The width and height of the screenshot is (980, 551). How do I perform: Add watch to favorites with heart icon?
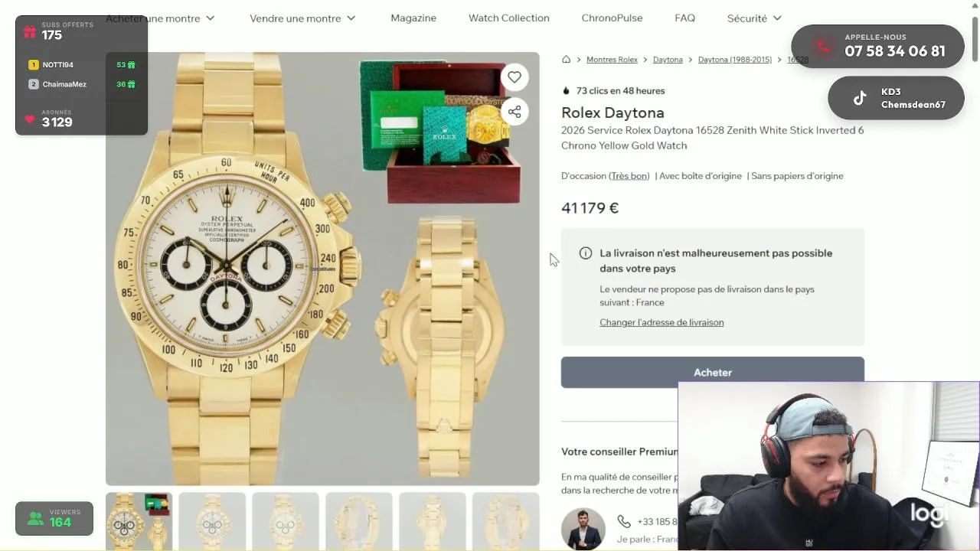coord(514,77)
